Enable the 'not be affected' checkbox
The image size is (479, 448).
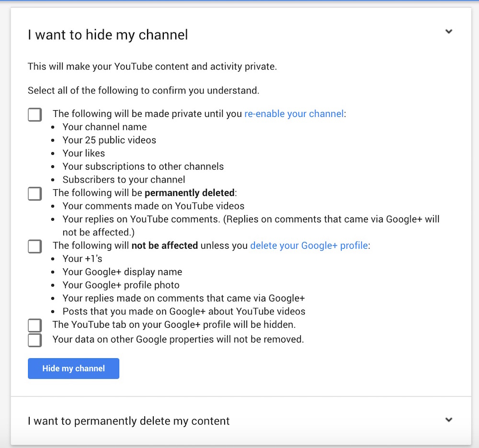[34, 246]
